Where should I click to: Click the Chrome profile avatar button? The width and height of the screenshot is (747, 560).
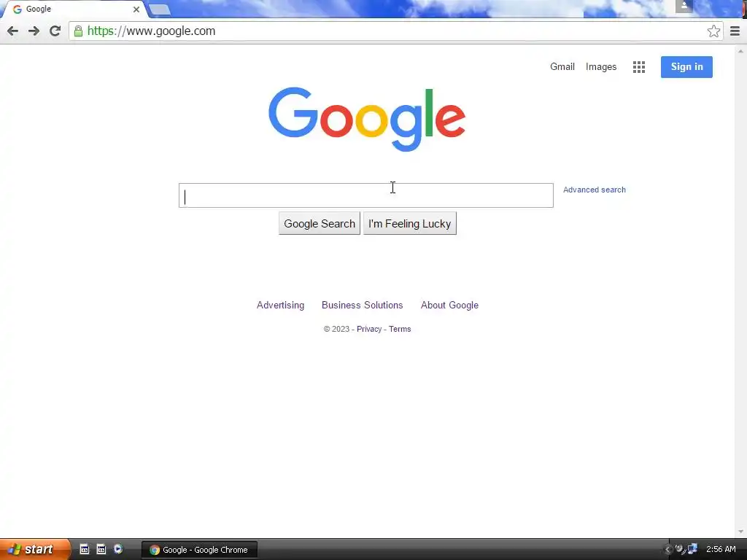(684, 6)
